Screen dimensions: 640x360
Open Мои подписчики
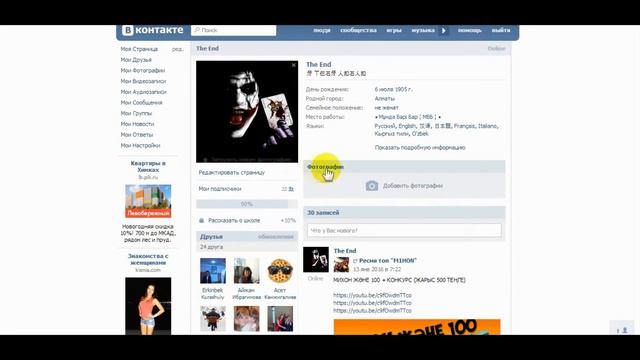[x=220, y=189]
